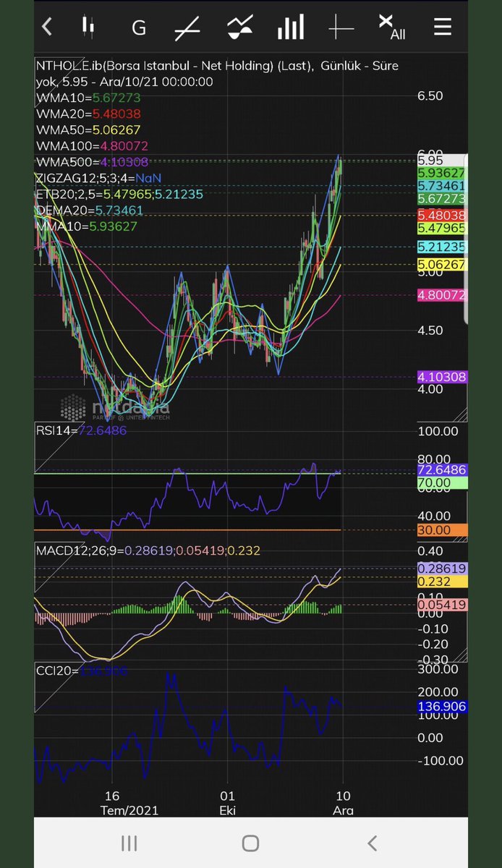This screenshot has width=502, height=868.
Task: Tap the yellow 5.06267 axis tag
Action: (442, 265)
